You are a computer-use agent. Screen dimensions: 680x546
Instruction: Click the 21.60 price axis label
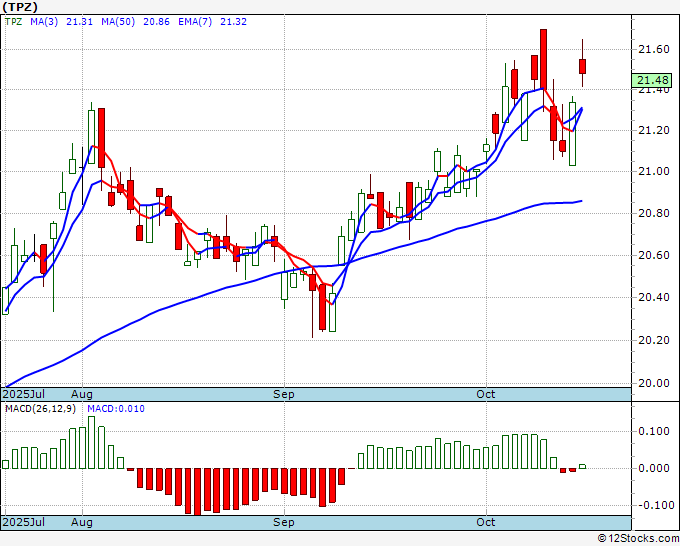654,49
